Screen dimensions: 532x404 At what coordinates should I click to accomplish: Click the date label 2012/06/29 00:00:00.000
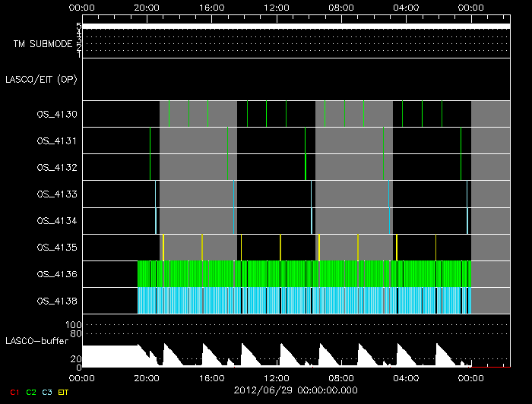click(296, 390)
